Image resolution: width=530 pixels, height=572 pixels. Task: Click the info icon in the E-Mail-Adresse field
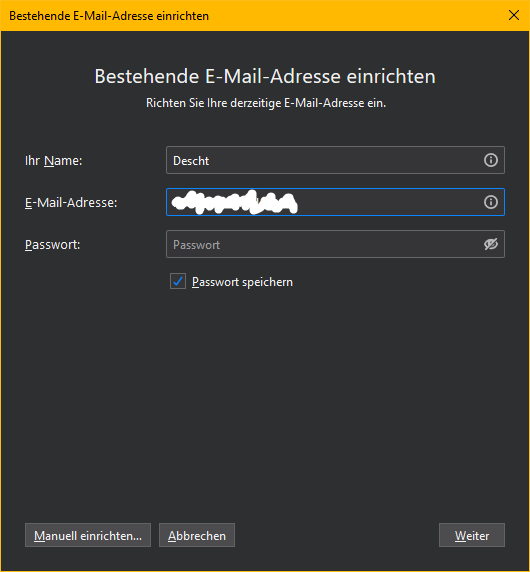tap(491, 202)
